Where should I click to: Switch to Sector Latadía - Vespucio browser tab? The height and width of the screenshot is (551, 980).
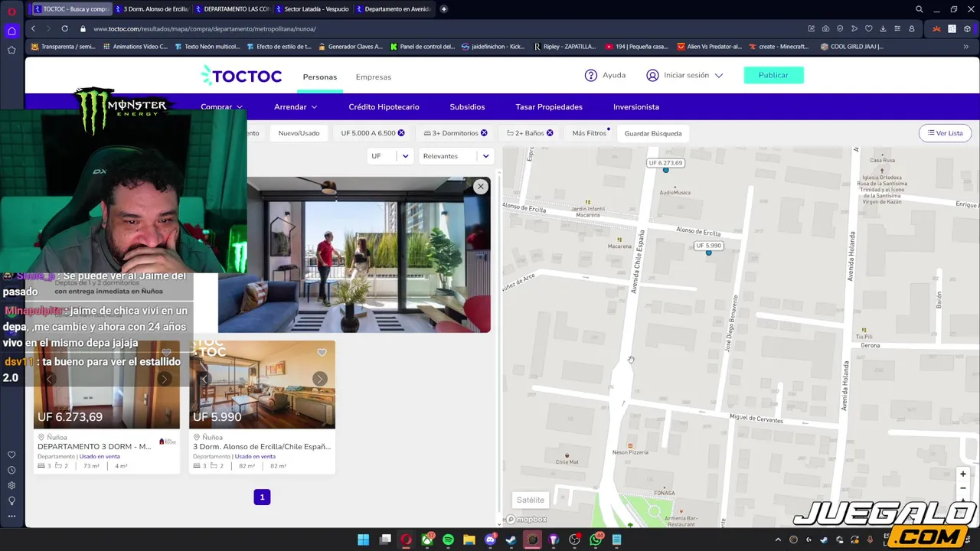tap(312, 9)
